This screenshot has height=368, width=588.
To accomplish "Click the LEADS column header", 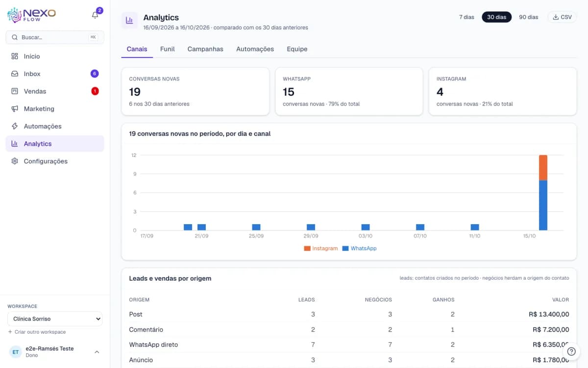I will click(307, 299).
